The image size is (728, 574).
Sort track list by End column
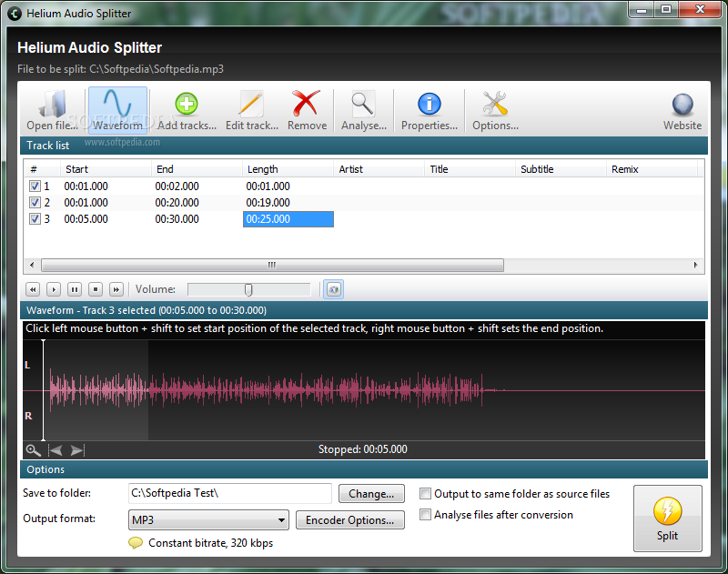tap(197, 169)
